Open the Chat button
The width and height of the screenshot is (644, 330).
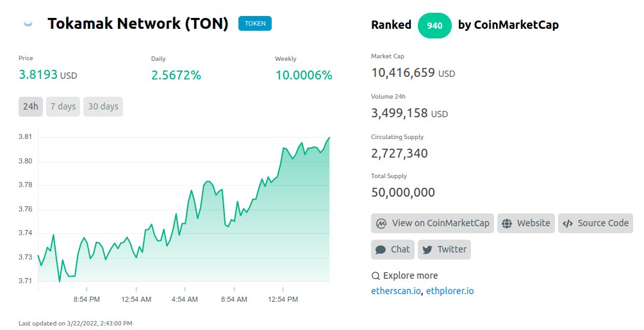(x=393, y=249)
